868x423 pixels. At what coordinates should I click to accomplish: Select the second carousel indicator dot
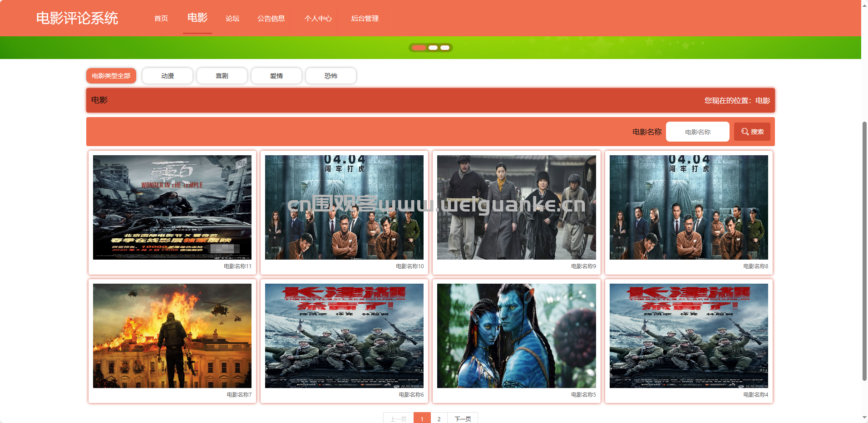(433, 48)
